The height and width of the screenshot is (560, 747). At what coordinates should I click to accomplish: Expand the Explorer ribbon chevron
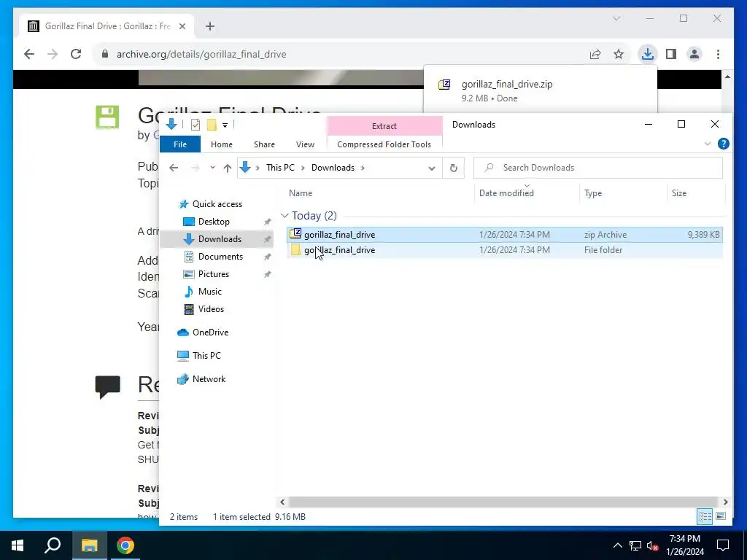pyautogui.click(x=708, y=144)
